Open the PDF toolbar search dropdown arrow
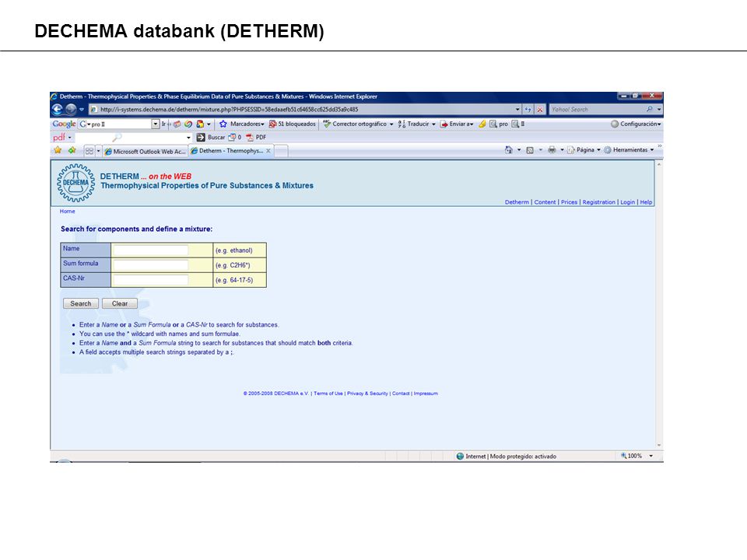 pos(188,137)
